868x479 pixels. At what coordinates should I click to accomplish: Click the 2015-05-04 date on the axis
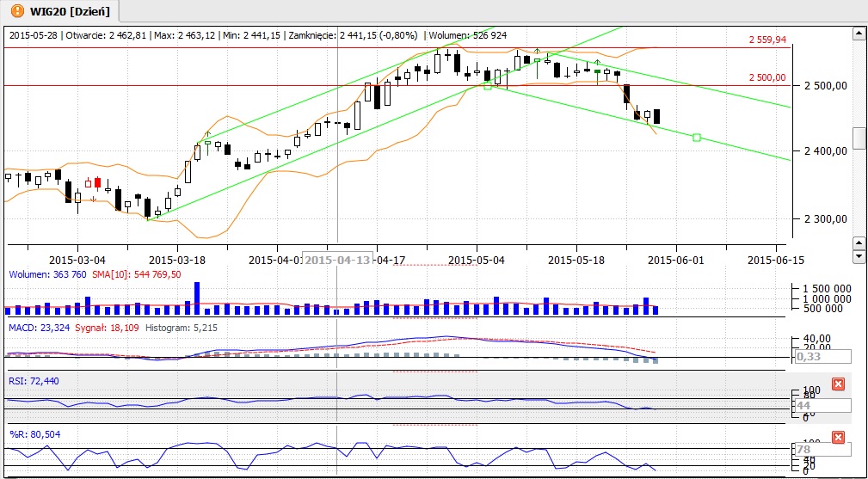pyautogui.click(x=477, y=260)
